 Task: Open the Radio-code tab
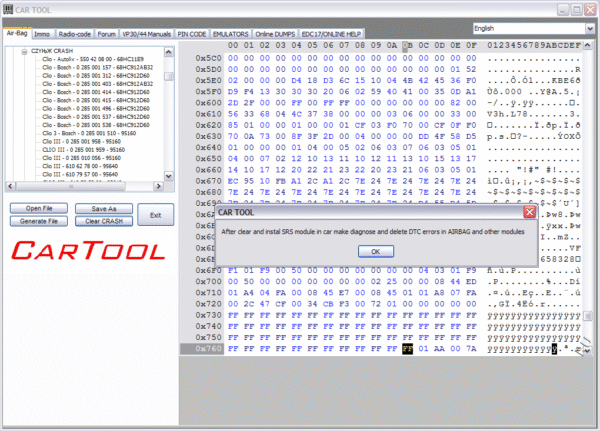point(75,34)
